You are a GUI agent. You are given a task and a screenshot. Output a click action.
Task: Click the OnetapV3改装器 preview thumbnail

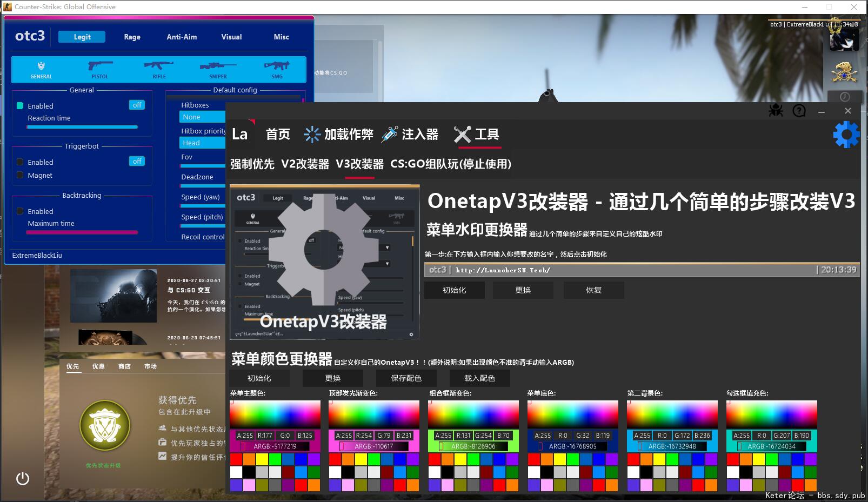pyautogui.click(x=325, y=262)
